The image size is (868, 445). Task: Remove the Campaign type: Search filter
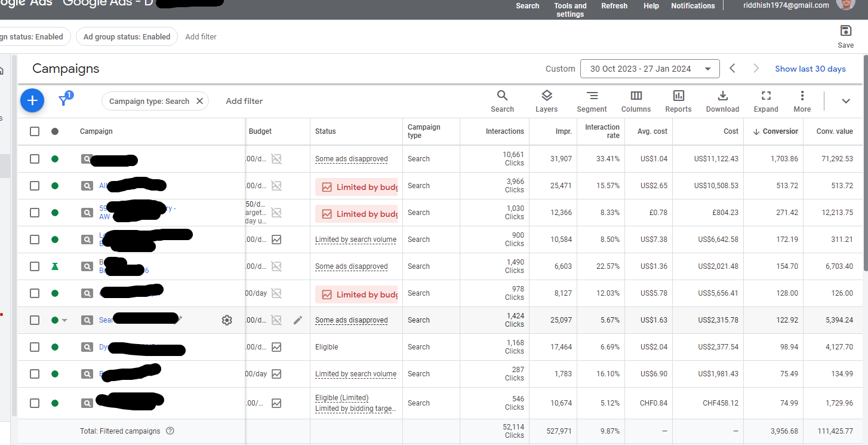coord(199,101)
